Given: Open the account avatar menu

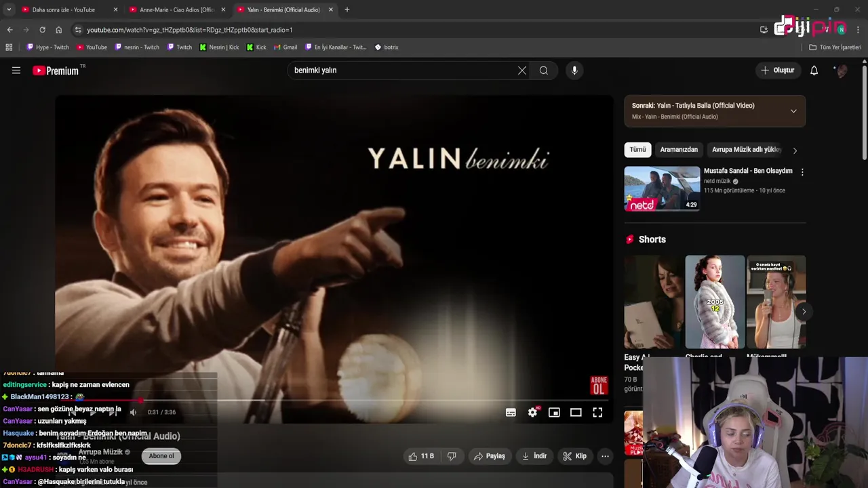Looking at the screenshot, I should click(841, 70).
